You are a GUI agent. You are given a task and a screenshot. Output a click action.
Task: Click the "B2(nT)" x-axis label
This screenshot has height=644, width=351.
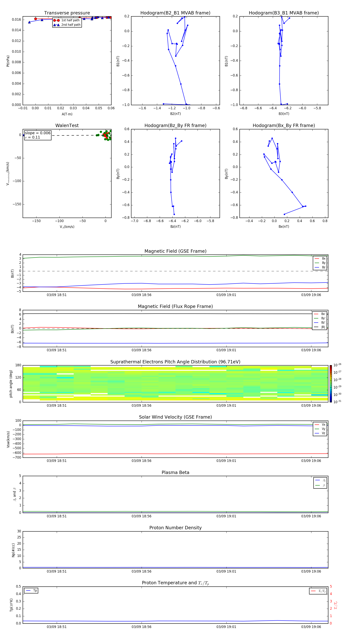tap(175, 114)
